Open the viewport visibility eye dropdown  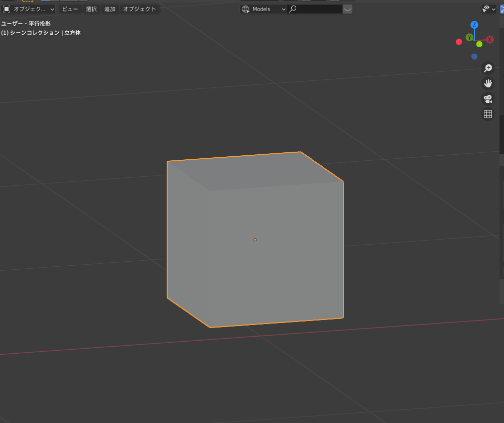[x=489, y=9]
